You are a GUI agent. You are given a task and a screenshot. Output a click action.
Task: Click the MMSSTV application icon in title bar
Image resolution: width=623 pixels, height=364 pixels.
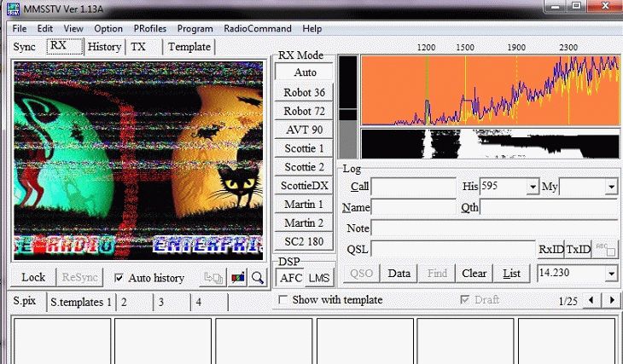coord(13,9)
